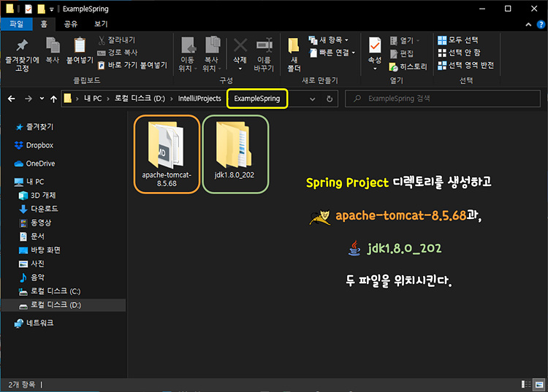Click IntelliJProjects in the address bar
548x392 pixels.
coord(199,99)
